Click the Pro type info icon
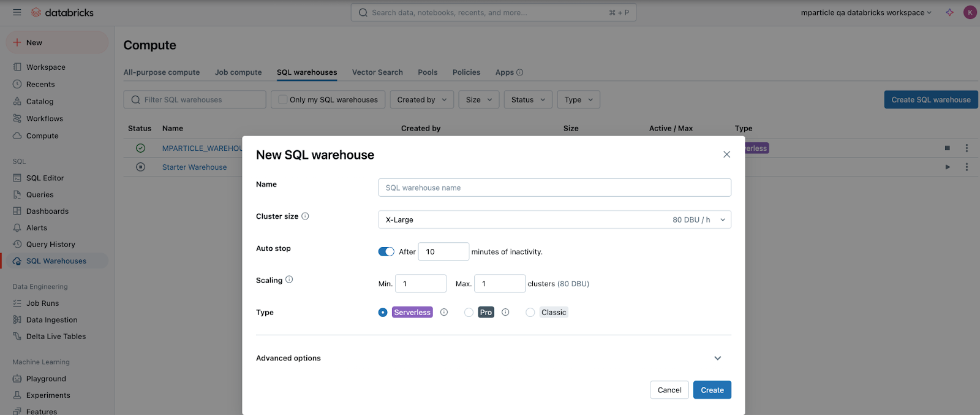The width and height of the screenshot is (980, 415). point(505,312)
